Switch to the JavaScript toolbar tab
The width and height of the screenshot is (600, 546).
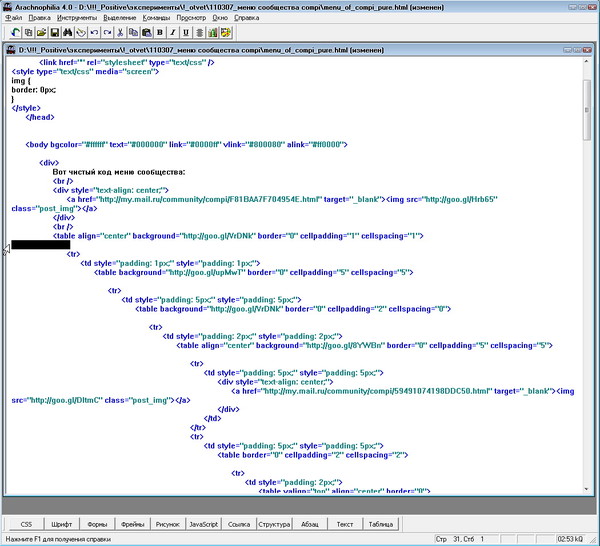204,524
